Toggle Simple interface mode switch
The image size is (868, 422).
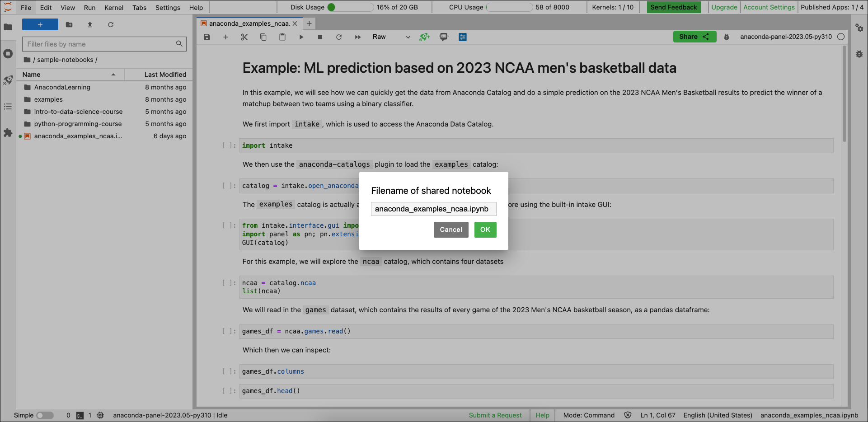coord(45,416)
